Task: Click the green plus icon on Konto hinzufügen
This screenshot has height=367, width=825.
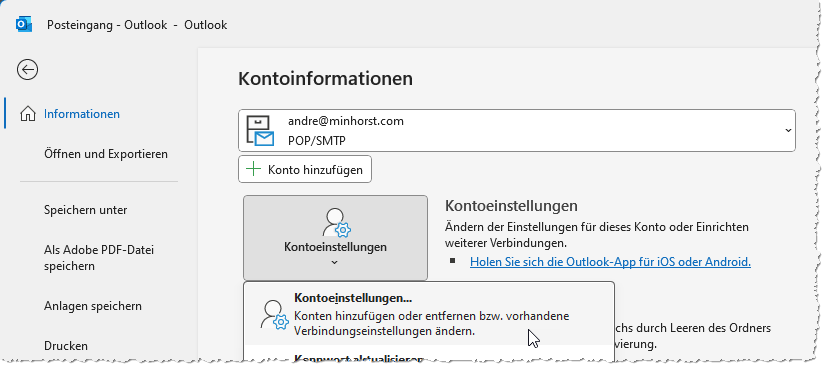Action: click(x=254, y=169)
